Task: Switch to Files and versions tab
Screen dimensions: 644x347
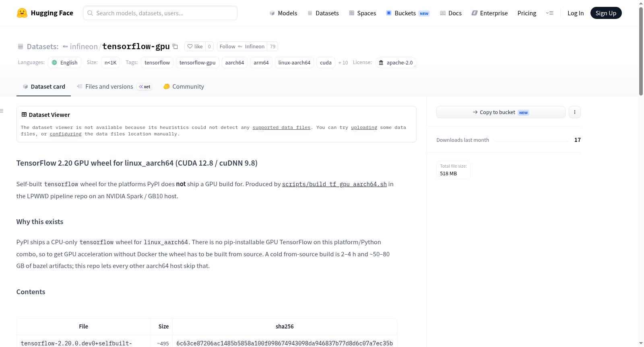Action: [x=114, y=87]
